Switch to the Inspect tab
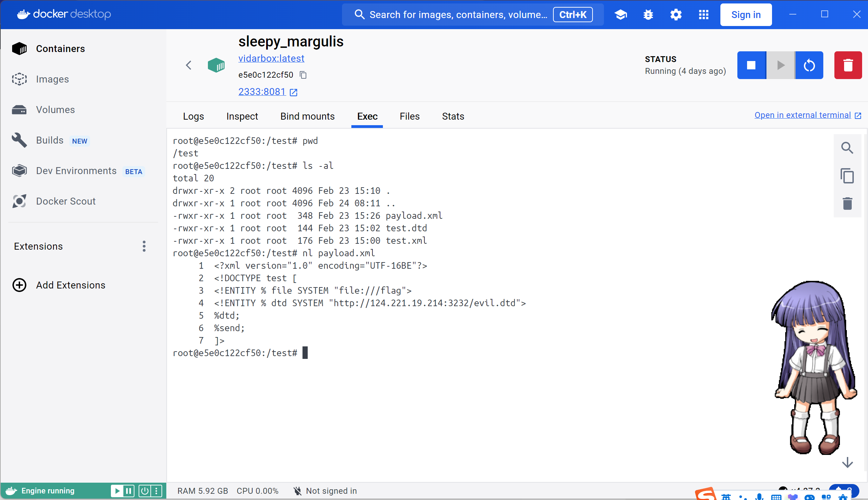 (x=242, y=116)
